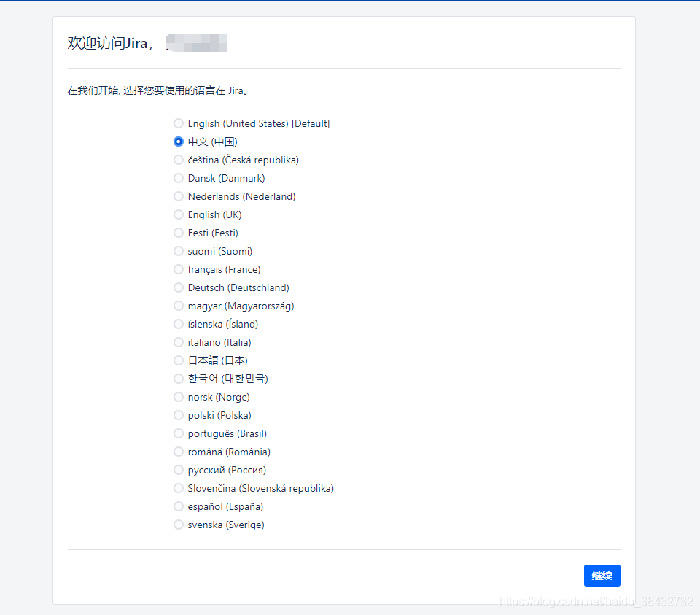The height and width of the screenshot is (615, 700).
Task: Select français (France)
Action: 179,269
